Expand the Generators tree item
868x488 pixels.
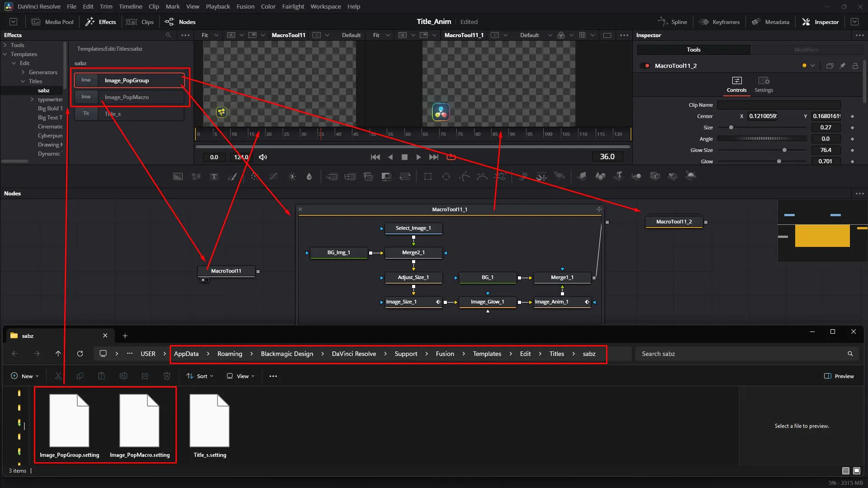tap(23, 72)
